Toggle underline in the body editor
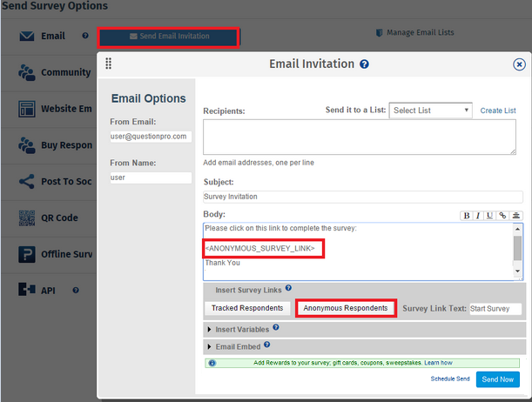Image resolution: width=532 pixels, height=402 pixels. (x=490, y=216)
